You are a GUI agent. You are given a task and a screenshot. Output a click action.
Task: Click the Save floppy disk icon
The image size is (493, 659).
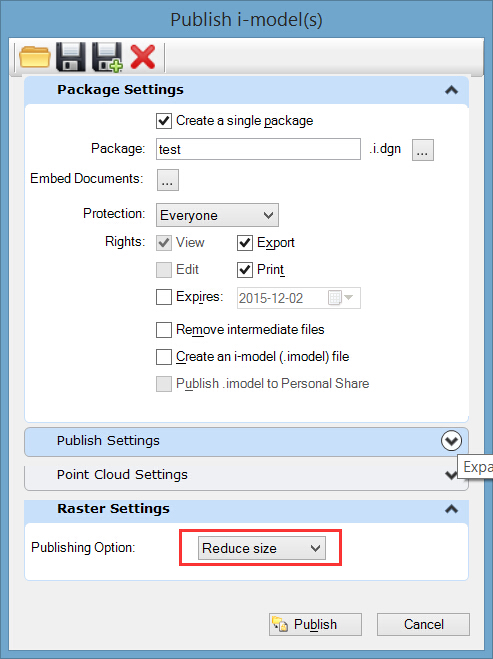[x=71, y=56]
